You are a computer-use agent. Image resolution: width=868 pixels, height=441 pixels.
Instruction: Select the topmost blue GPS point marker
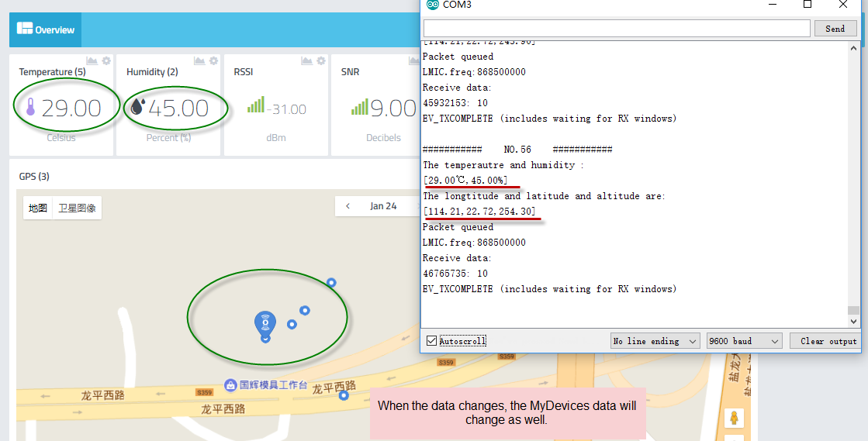(331, 283)
